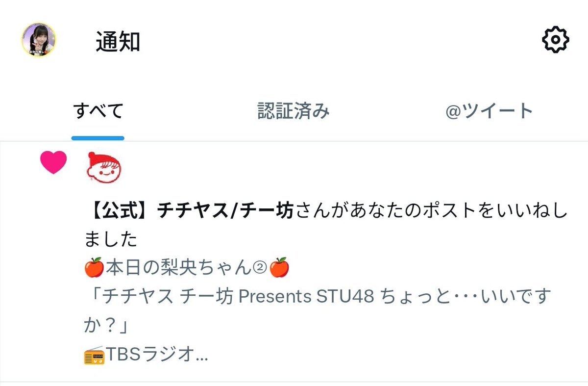Screen dimensions: 588x386
Task: Open the さんがあなたのポストをいいねしました notification text
Action: tap(325, 225)
